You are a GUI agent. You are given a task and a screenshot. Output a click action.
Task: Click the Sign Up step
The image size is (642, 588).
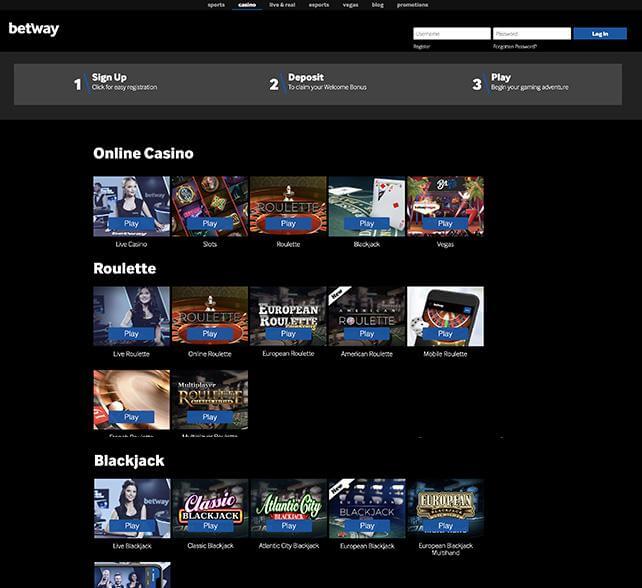tap(115, 84)
